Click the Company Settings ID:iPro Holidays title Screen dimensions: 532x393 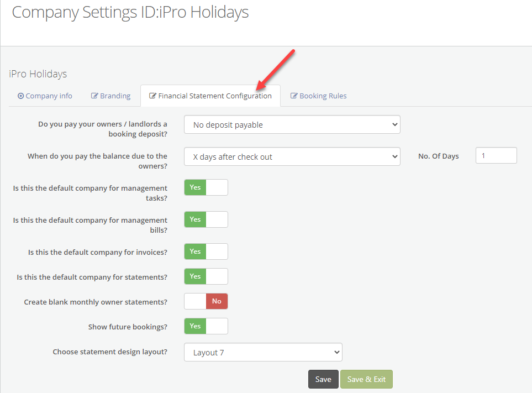[x=130, y=12]
